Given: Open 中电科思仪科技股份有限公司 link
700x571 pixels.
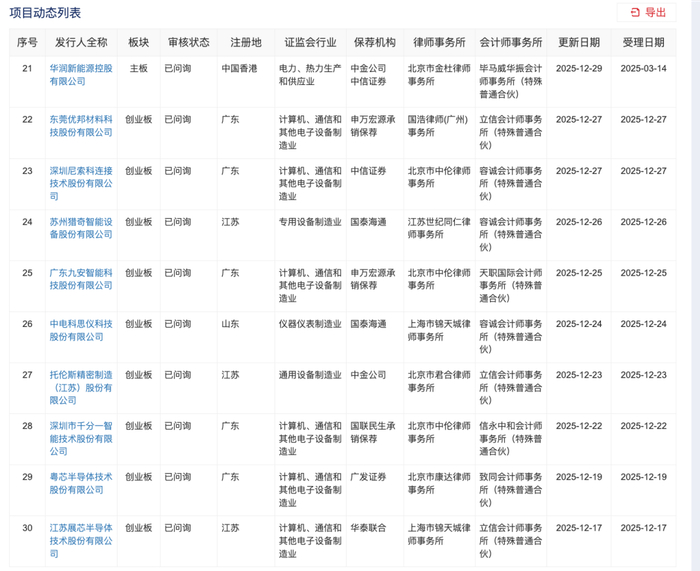Looking at the screenshot, I should click(81, 330).
